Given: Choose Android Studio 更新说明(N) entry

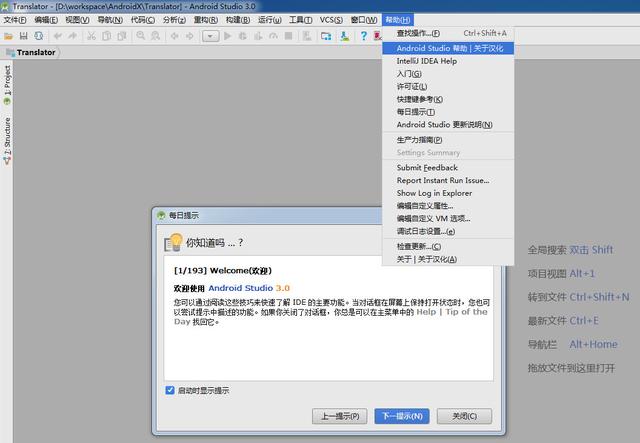Looking at the screenshot, I should click(448, 125).
